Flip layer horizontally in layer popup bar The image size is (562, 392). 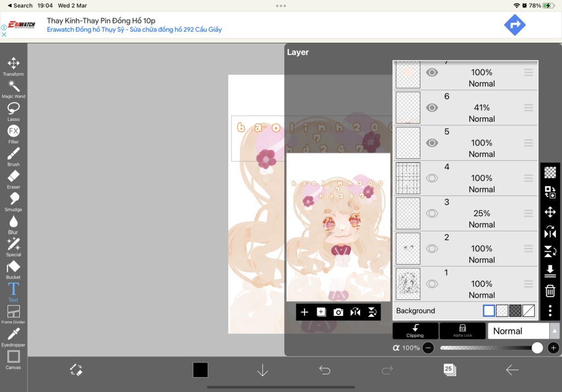click(x=355, y=312)
